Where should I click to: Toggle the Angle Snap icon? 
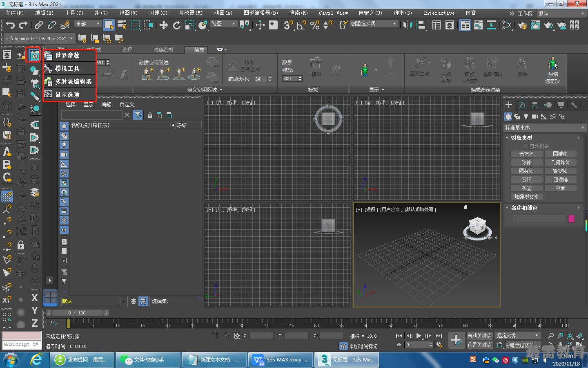(x=302, y=25)
